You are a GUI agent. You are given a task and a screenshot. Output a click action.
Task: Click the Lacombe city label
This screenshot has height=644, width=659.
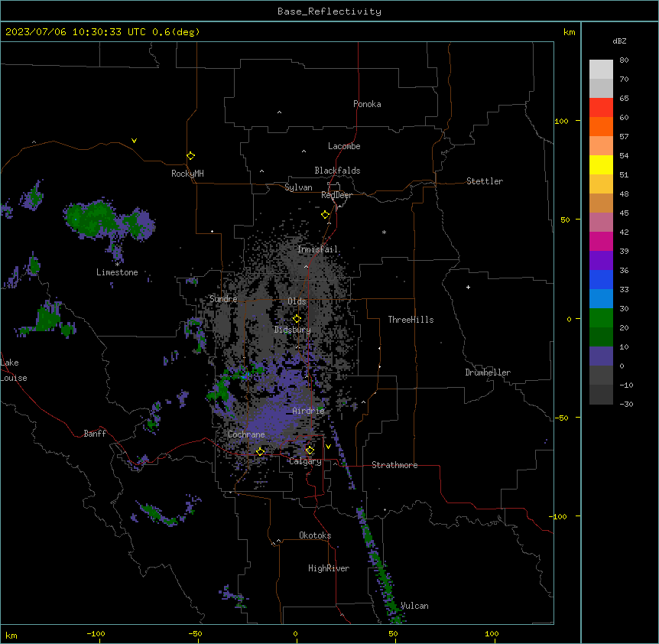[x=344, y=146]
